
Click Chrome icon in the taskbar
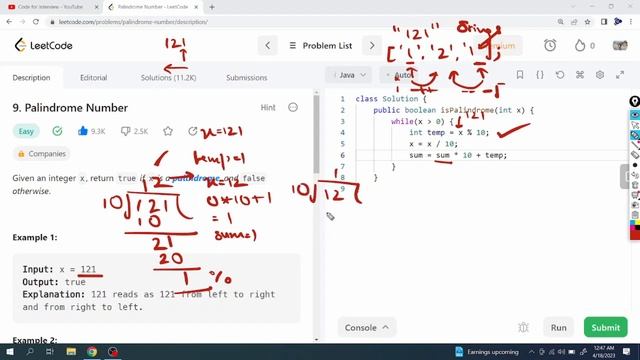[x=92, y=351]
